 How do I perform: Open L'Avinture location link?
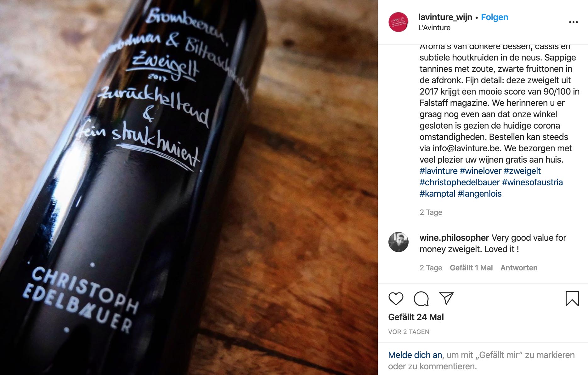[434, 28]
